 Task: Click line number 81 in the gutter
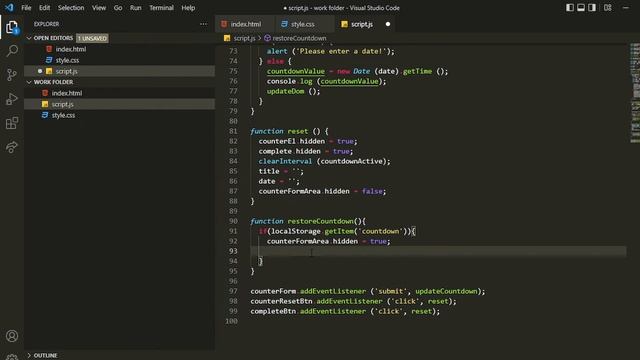tap(233, 131)
